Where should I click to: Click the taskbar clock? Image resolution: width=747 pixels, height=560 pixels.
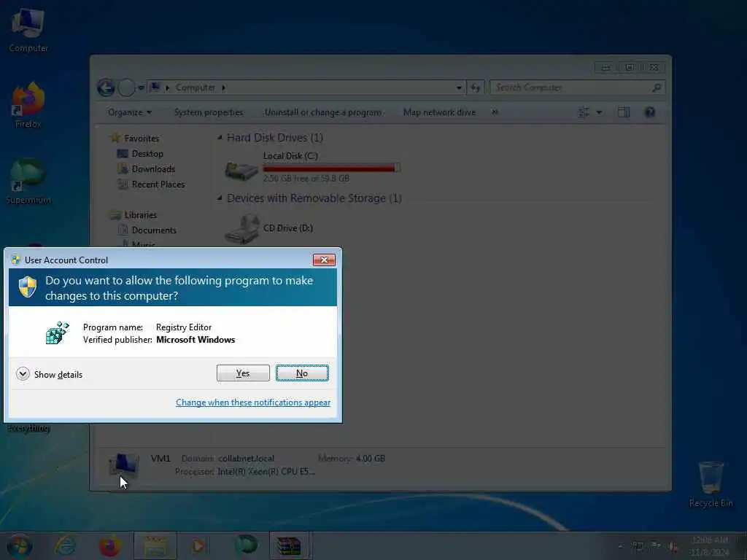pos(710,546)
